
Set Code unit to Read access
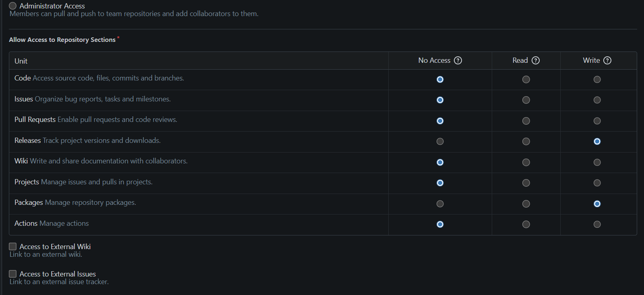click(526, 80)
